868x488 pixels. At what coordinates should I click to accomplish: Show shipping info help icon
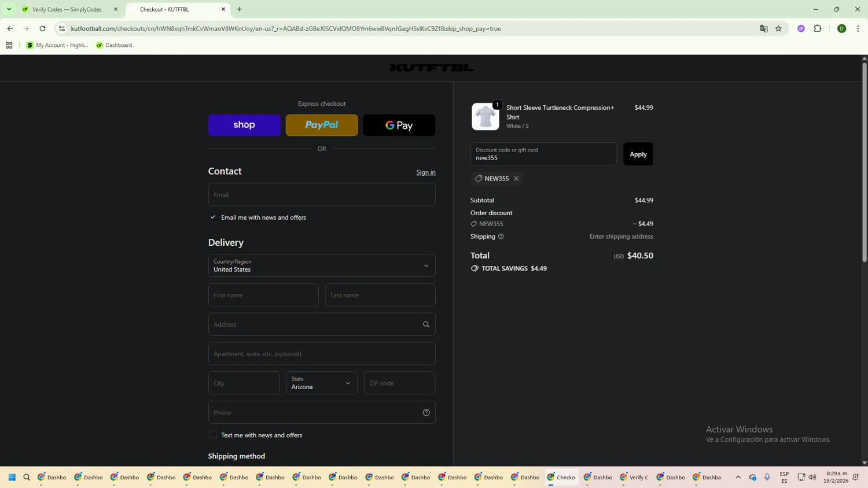point(501,236)
